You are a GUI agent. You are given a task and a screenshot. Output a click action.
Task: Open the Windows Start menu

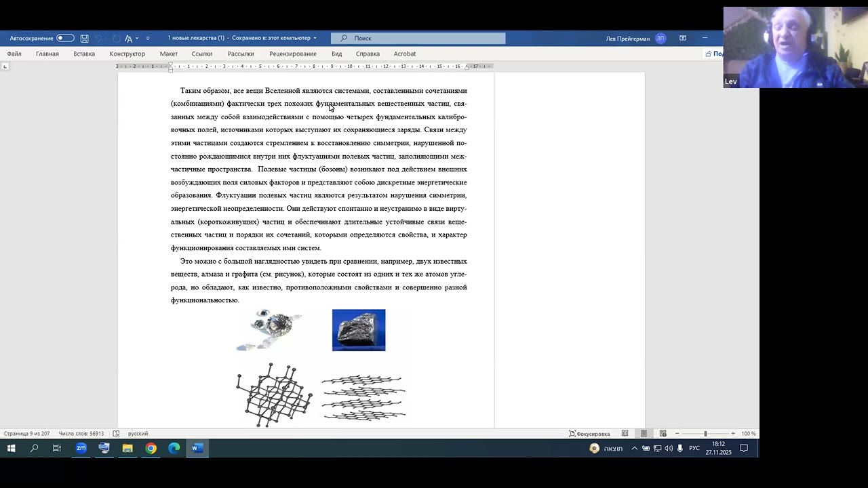tap(12, 448)
